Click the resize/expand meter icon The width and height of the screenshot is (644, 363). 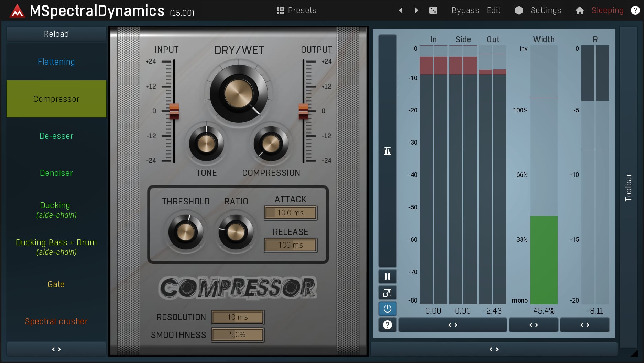388,293
